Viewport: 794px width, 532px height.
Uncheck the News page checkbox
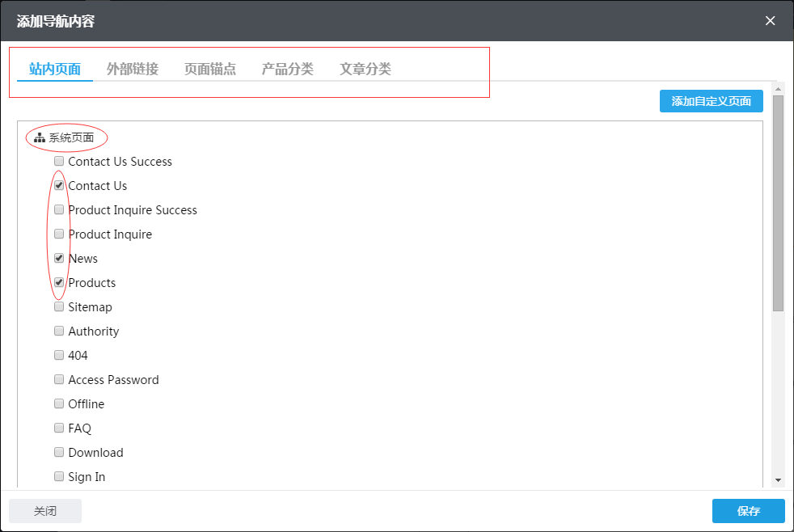(59, 258)
